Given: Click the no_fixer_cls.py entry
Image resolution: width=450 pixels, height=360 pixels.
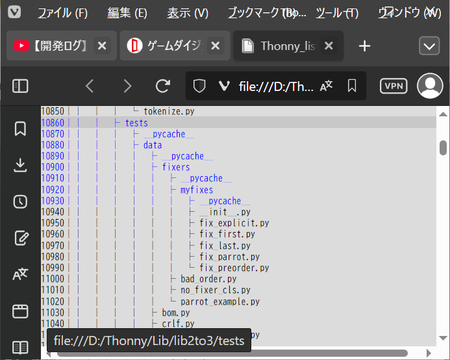Looking at the screenshot, I should (215, 290).
